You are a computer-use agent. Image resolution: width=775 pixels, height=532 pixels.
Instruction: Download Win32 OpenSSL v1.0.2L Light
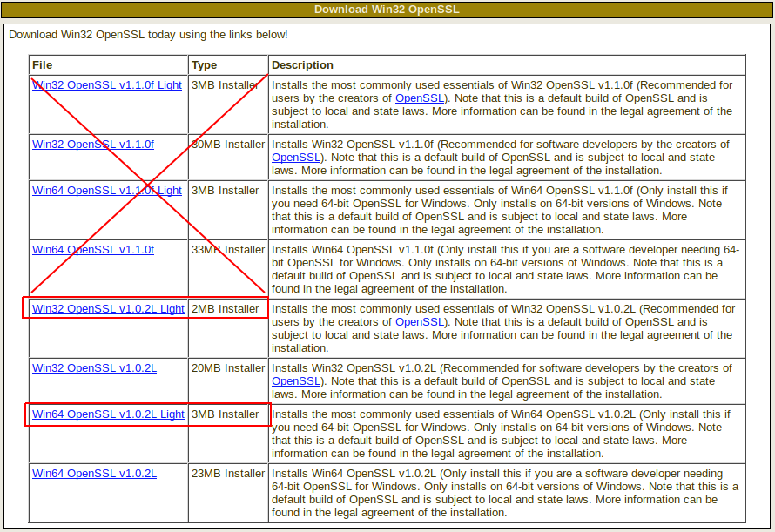coord(108,309)
